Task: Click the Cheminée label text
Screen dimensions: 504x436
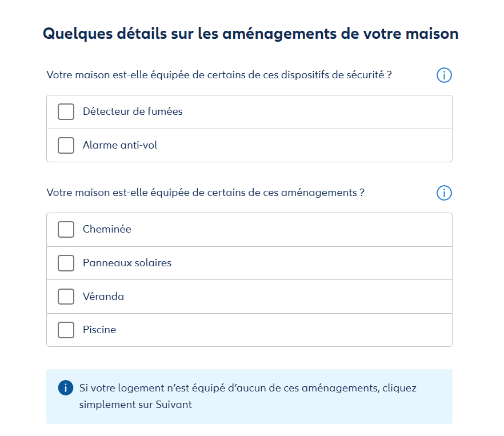Action: [107, 229]
